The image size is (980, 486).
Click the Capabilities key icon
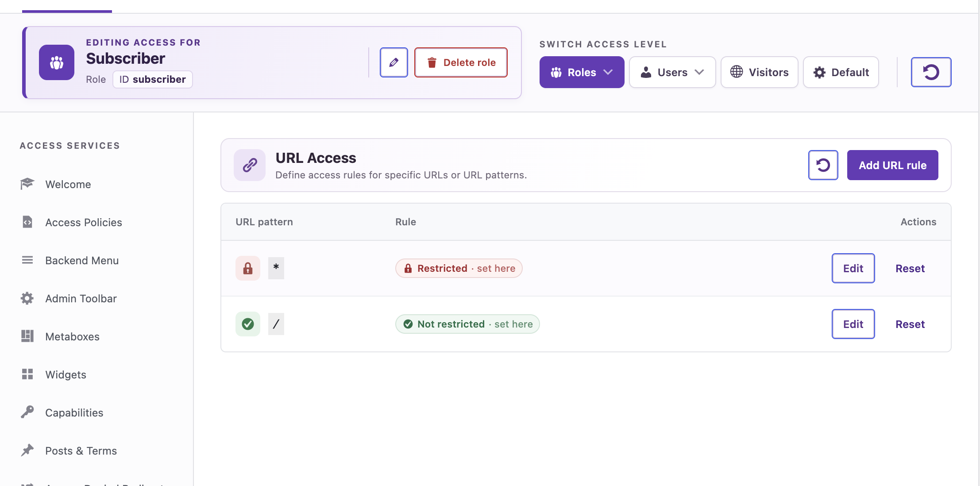[27, 412]
